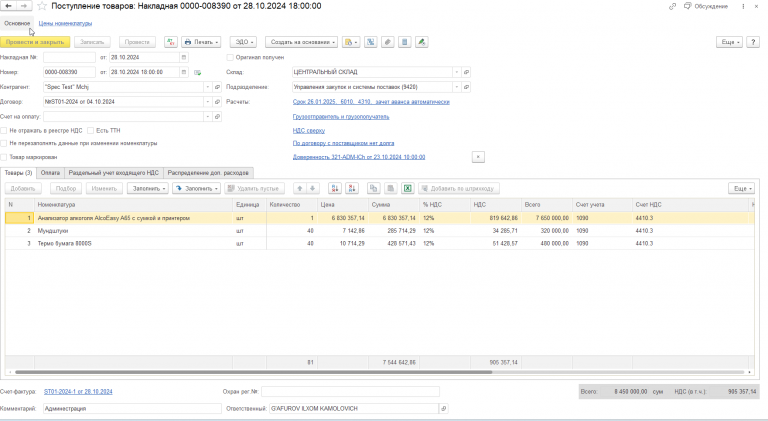Click the НДС сверху link
The width and height of the screenshot is (768, 421).
click(309, 131)
